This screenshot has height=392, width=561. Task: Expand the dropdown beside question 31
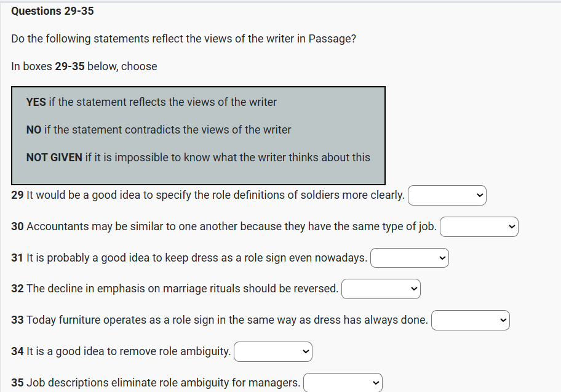click(x=410, y=258)
